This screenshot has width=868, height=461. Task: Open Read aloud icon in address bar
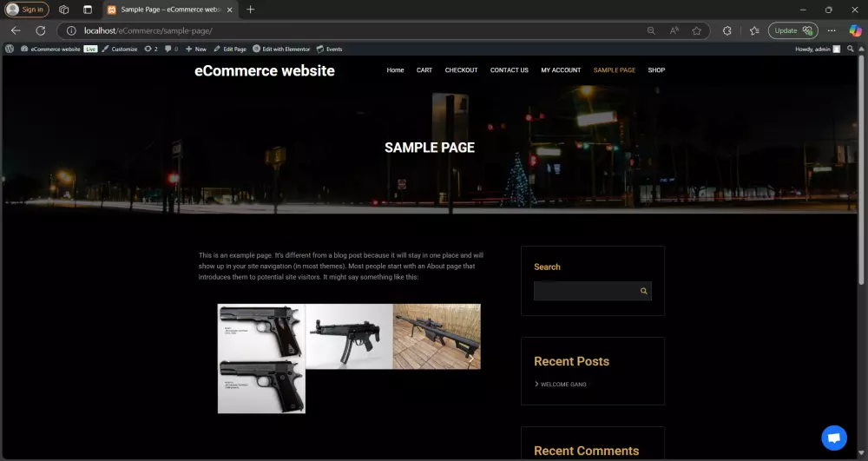click(x=674, y=31)
